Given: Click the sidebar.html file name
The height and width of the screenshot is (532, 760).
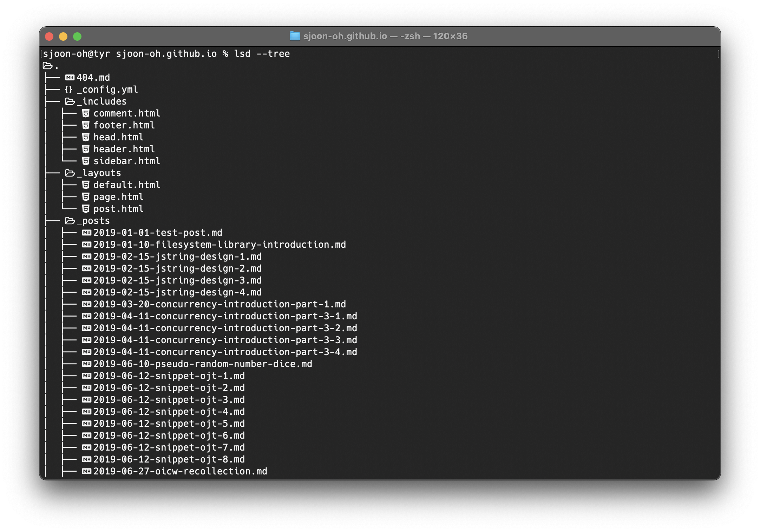Looking at the screenshot, I should (127, 161).
